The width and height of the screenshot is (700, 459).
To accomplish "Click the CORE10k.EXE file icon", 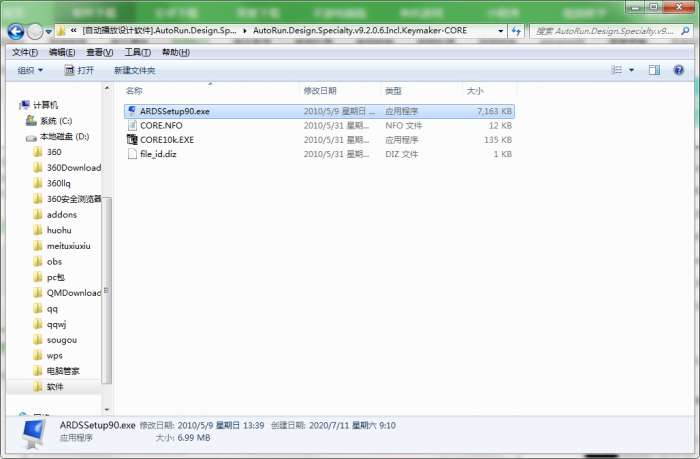I will (132, 139).
